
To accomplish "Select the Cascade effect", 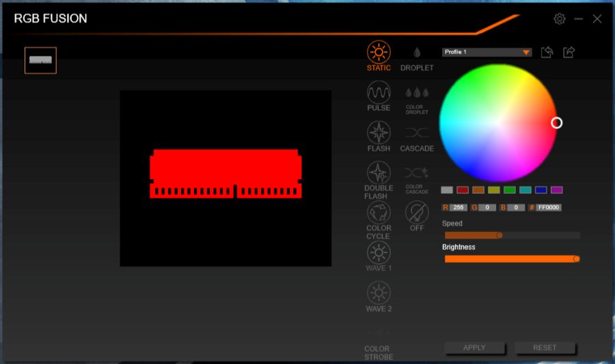I will (417, 139).
